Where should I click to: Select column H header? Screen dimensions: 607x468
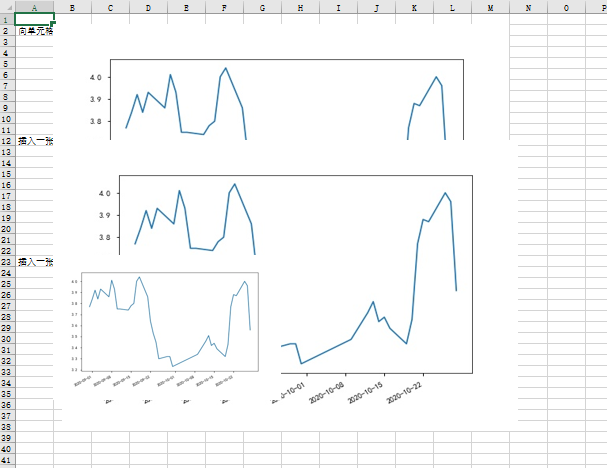[x=300, y=7]
